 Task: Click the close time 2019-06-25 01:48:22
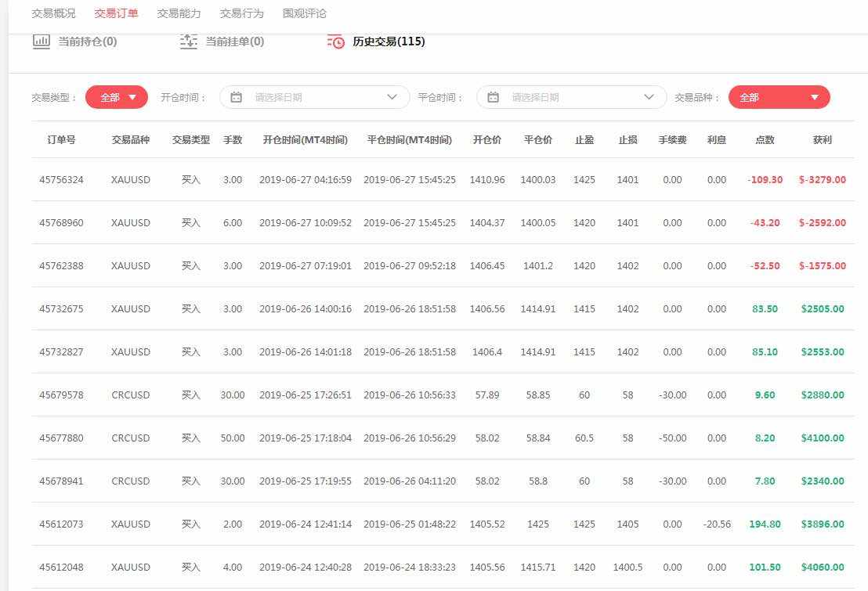pos(410,524)
